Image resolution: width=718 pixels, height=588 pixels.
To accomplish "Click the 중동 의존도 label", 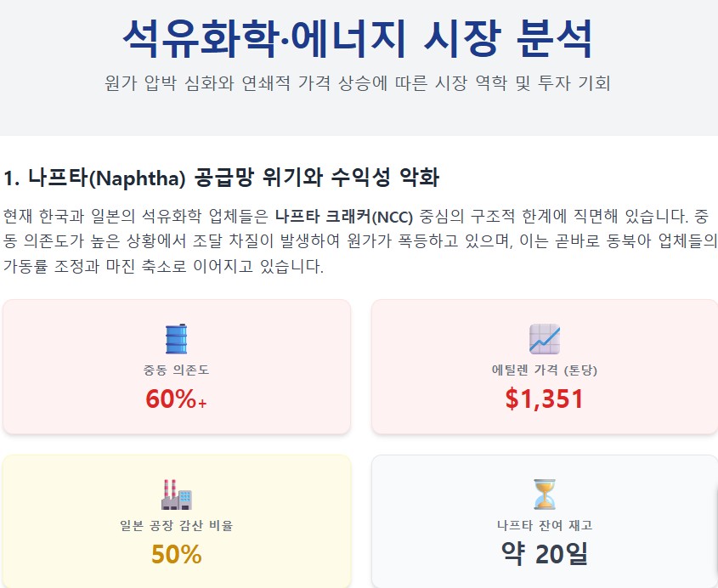I will point(176,370).
